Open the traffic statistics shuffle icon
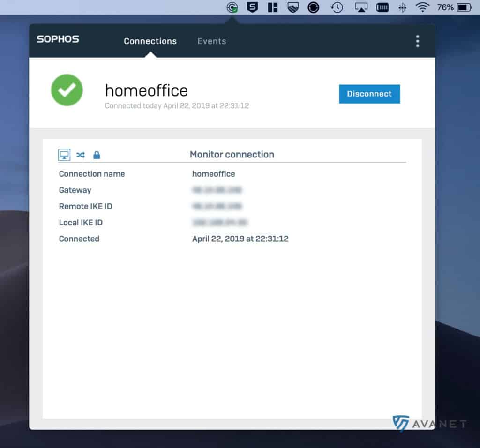This screenshot has height=448, width=480. (x=80, y=154)
